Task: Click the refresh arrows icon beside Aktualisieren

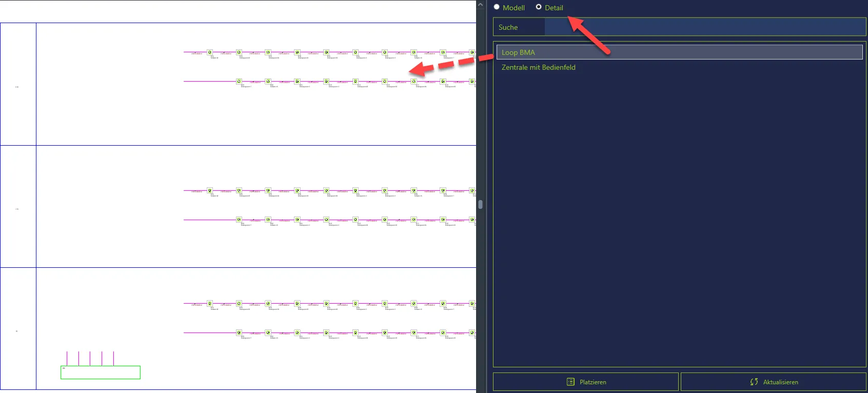Action: 754,382
